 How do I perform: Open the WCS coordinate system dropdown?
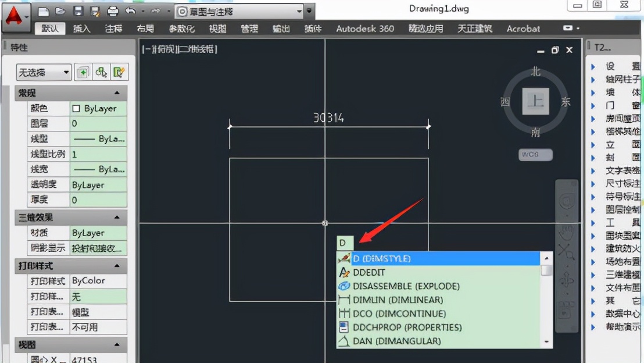tap(535, 155)
